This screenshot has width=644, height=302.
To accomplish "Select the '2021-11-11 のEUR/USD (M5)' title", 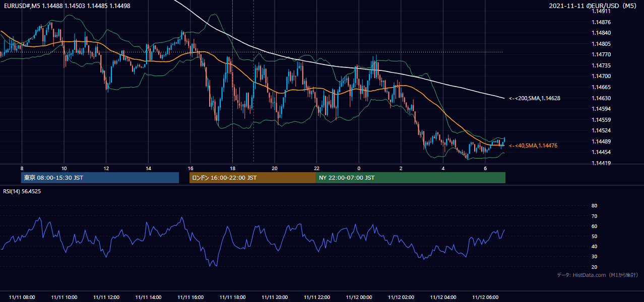I will pyautogui.click(x=594, y=6).
